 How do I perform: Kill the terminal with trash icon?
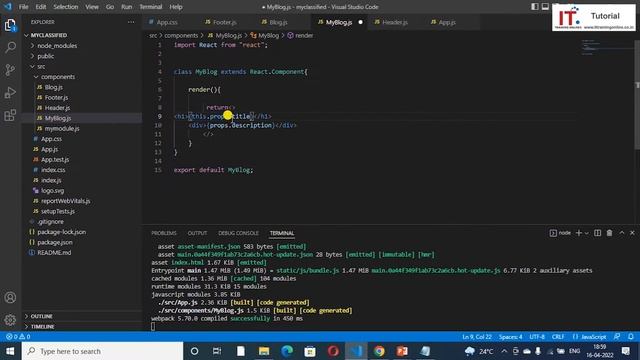pos(609,233)
